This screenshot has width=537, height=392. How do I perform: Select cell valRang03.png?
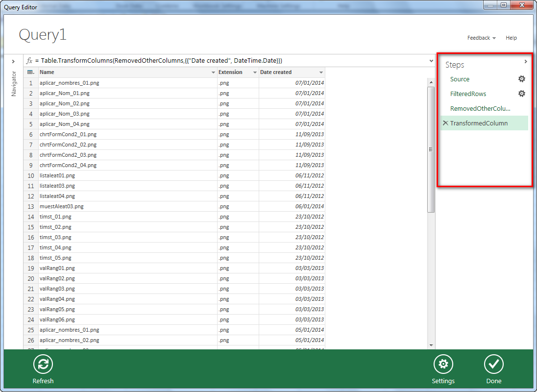(128, 288)
